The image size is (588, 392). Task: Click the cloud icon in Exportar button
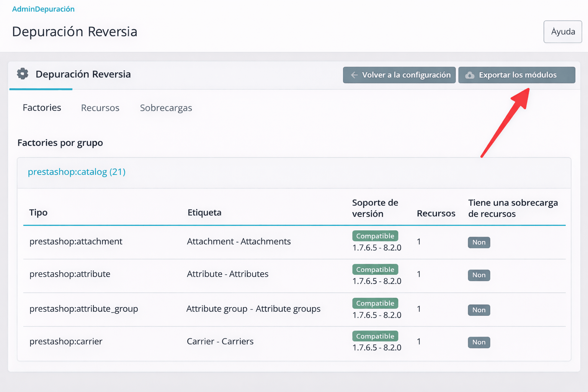470,75
